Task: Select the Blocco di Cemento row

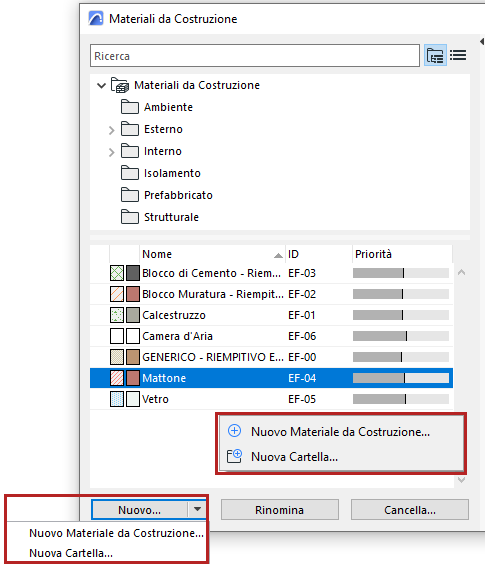Action: point(271,273)
